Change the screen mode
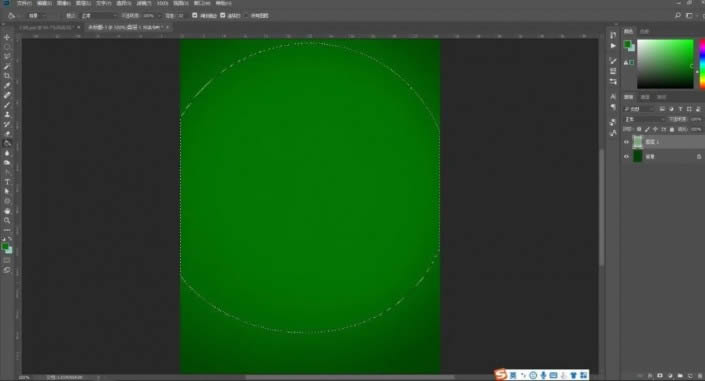 tap(7, 270)
